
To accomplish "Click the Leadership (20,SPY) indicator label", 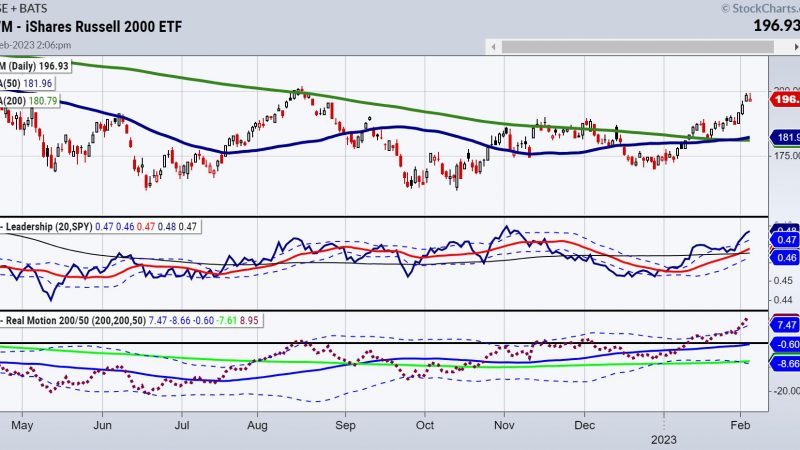I will point(48,228).
